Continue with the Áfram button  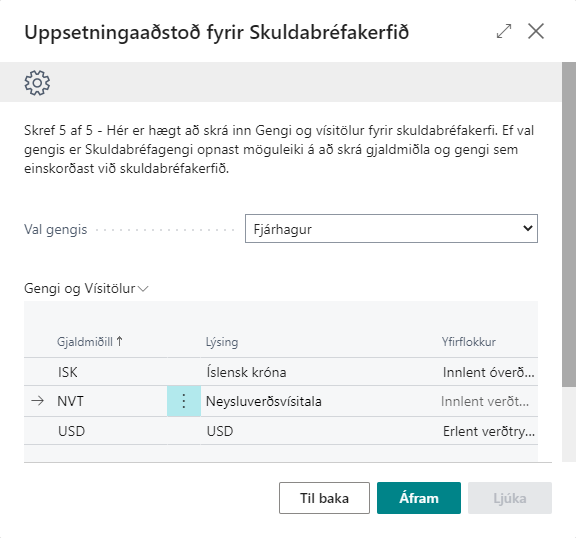(419, 498)
